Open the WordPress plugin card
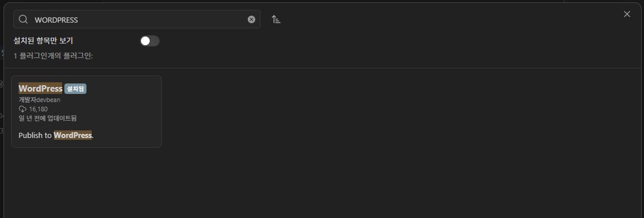The width and height of the screenshot is (644, 218). point(86,111)
